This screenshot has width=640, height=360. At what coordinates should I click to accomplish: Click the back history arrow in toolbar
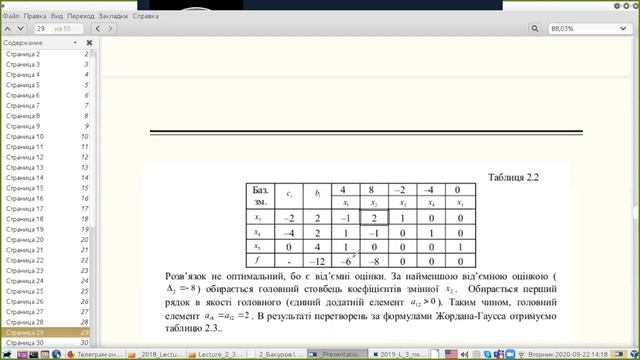(98, 29)
